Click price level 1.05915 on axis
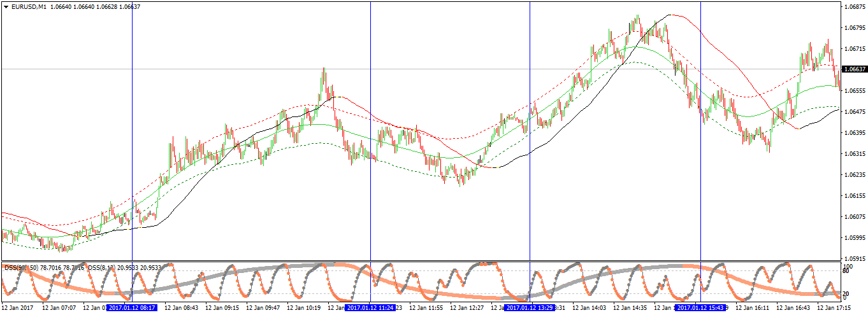 point(853,259)
